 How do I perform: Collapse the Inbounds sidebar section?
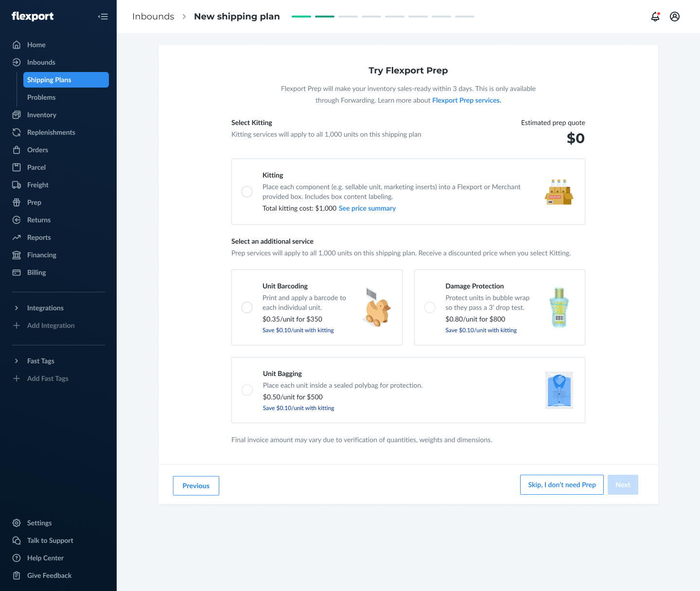pos(41,62)
